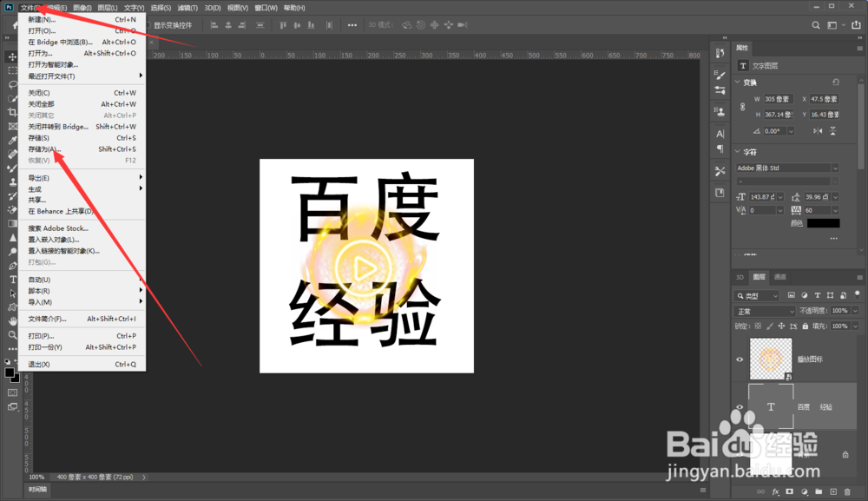Screen dimensions: 868x501
Task: Click the share/export icon at top right
Action: [x=856, y=25]
